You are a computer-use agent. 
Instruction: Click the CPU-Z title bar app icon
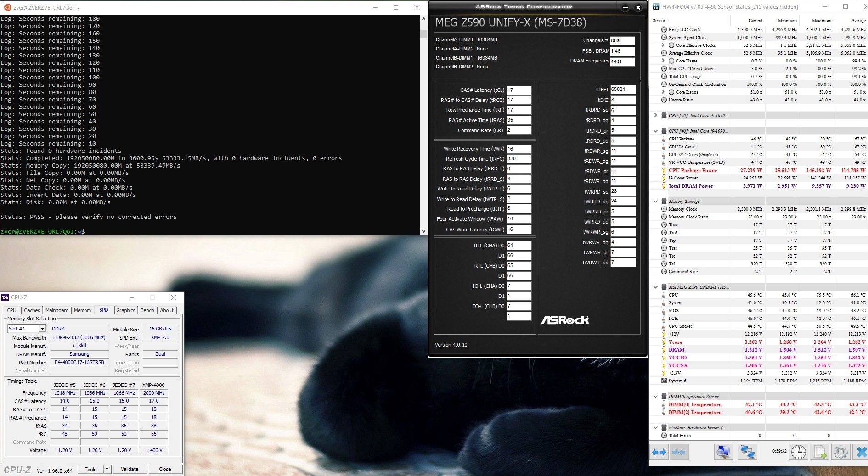tap(6, 297)
